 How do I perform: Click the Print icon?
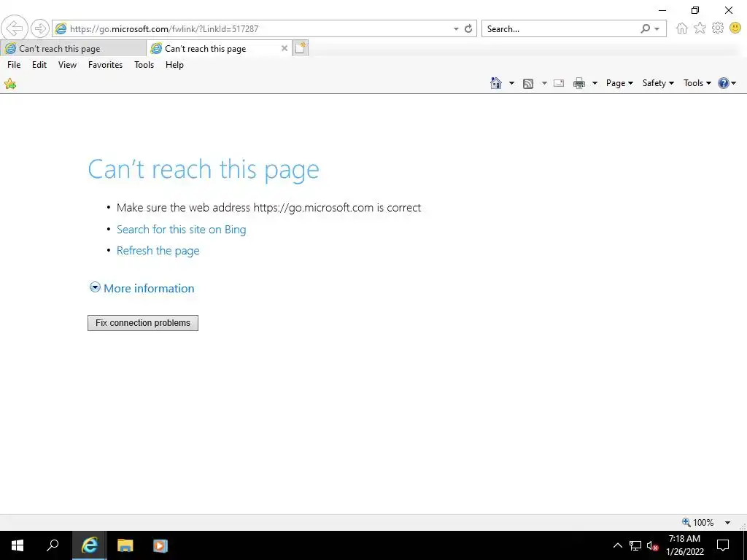pyautogui.click(x=578, y=83)
